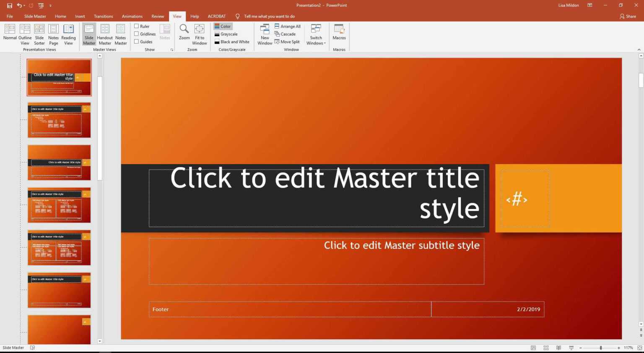Enable Guides display
Screen dimensions: 644x353
point(137,41)
